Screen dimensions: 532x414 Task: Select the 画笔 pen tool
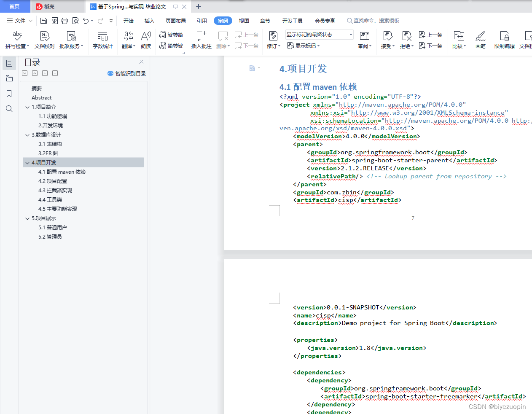click(x=480, y=40)
